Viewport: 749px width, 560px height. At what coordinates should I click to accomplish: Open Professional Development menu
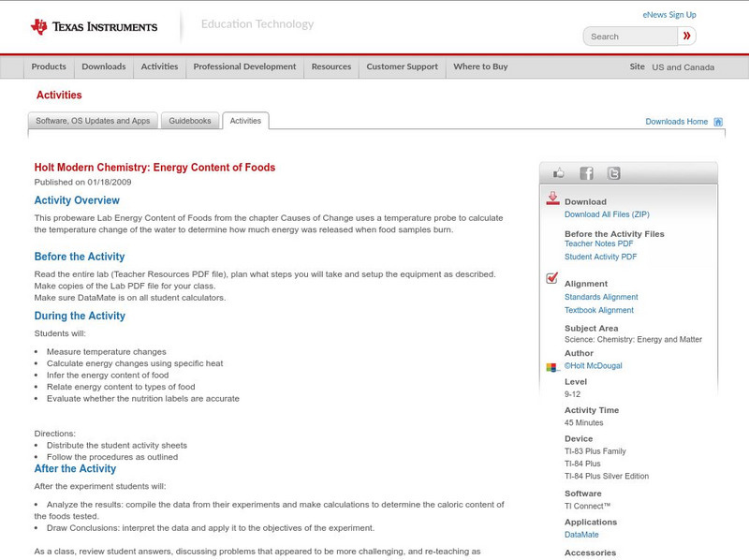point(244,66)
